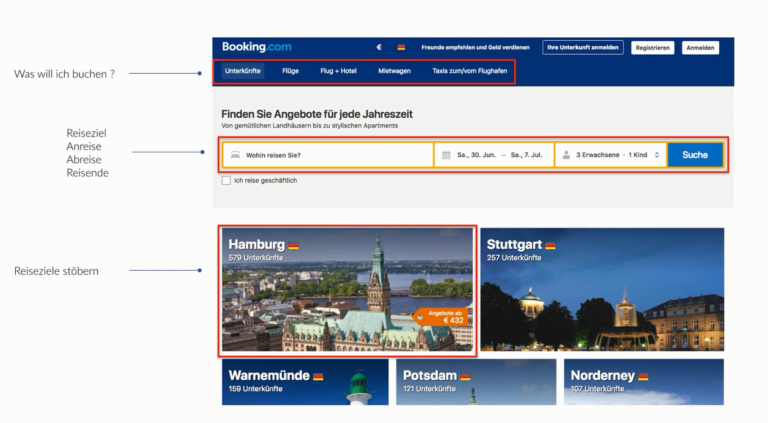Click the German flag language icon
This screenshot has height=423, width=768.
pos(401,47)
